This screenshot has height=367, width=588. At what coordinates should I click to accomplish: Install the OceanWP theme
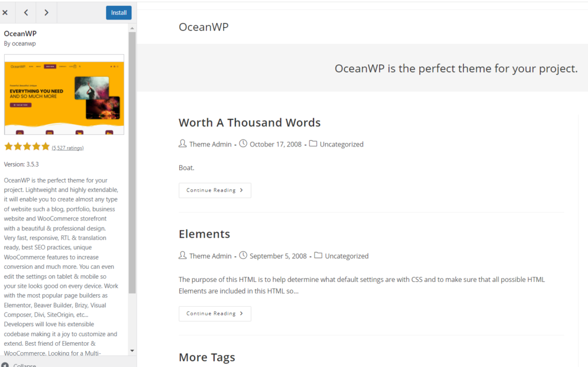tap(118, 13)
